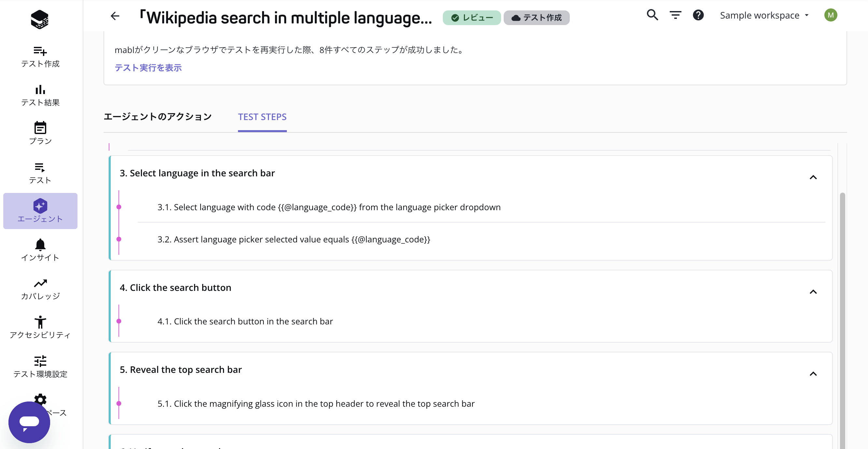Collapse step 3 Select language section
This screenshot has width=868, height=449.
click(813, 177)
